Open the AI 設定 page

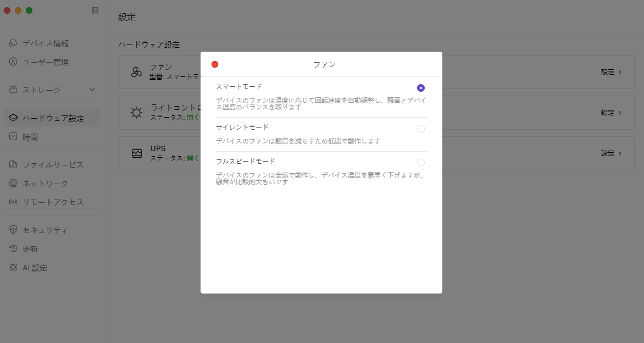(35, 268)
